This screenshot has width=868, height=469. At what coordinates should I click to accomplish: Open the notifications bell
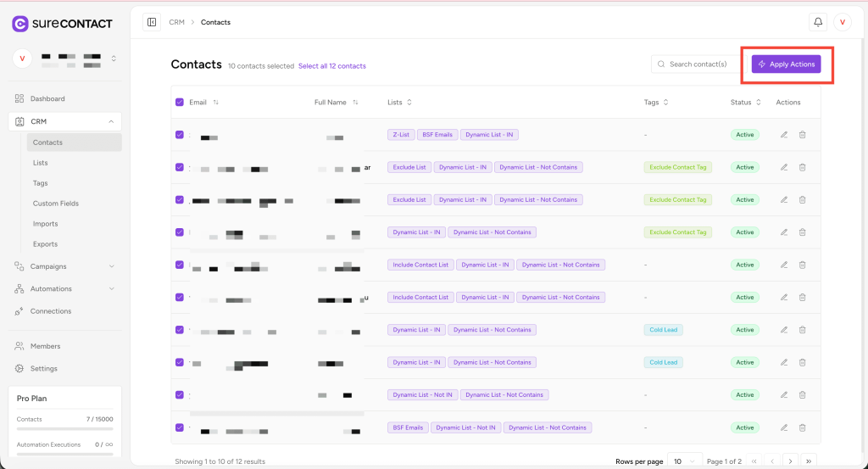(x=818, y=22)
